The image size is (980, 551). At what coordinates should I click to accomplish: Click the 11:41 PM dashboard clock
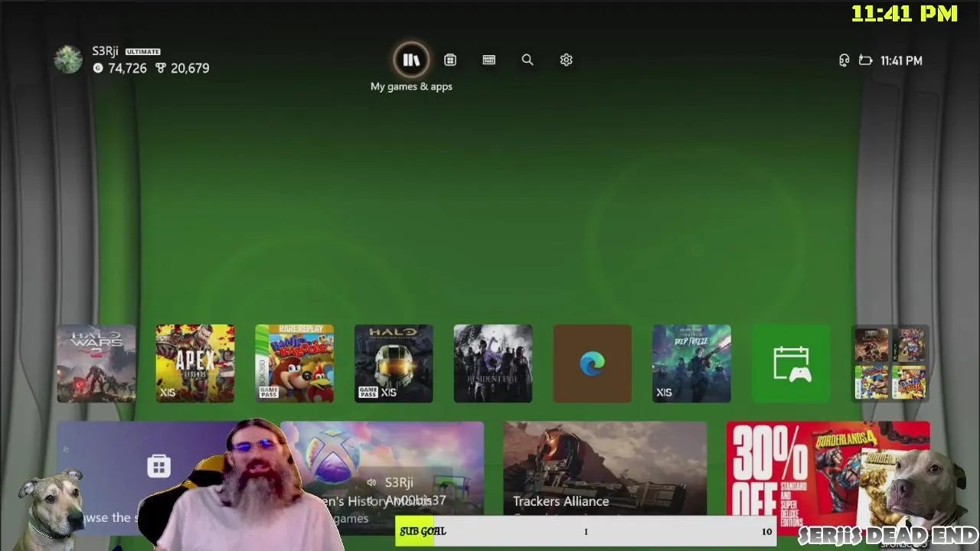pos(901,60)
